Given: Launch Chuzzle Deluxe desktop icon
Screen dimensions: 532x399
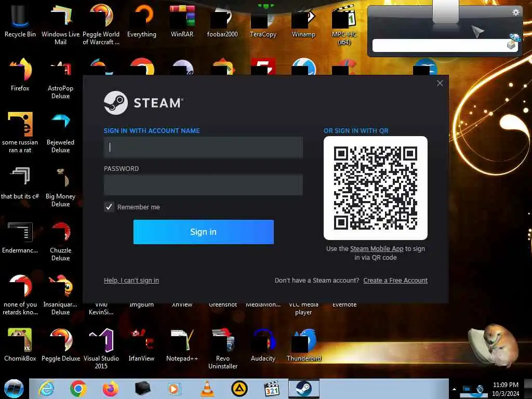Looking at the screenshot, I should [x=60, y=241].
